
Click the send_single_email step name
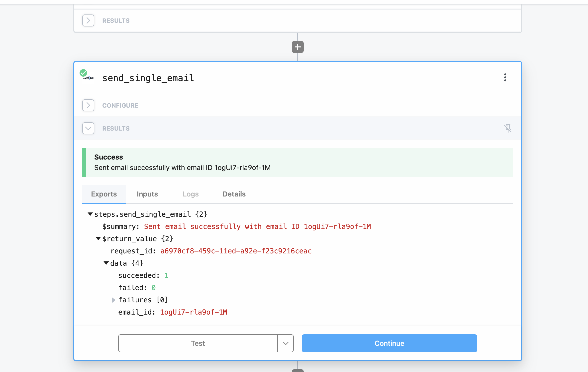pos(148,78)
